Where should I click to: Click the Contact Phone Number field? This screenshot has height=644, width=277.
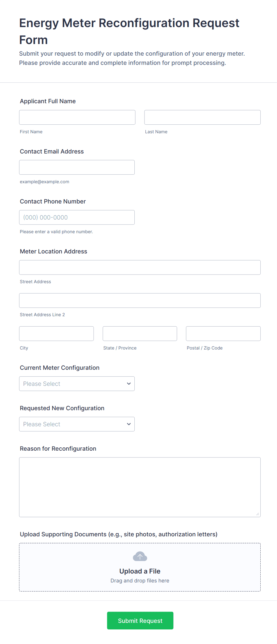(x=77, y=217)
